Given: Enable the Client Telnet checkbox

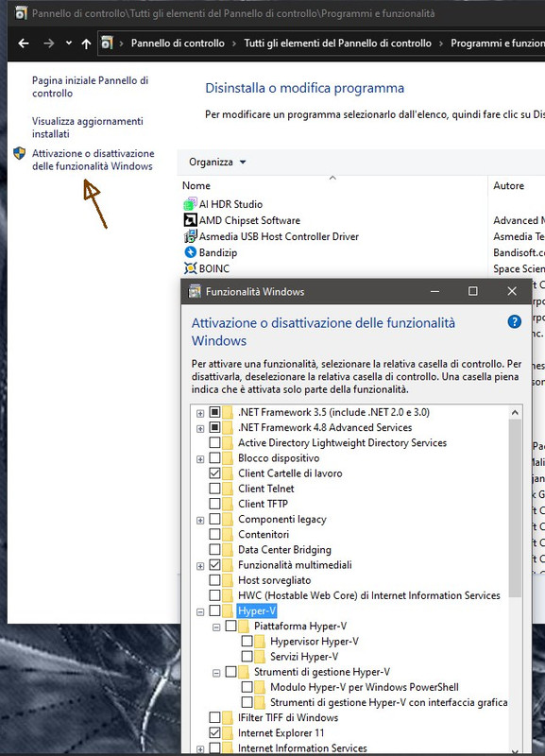Looking at the screenshot, I should point(215,489).
